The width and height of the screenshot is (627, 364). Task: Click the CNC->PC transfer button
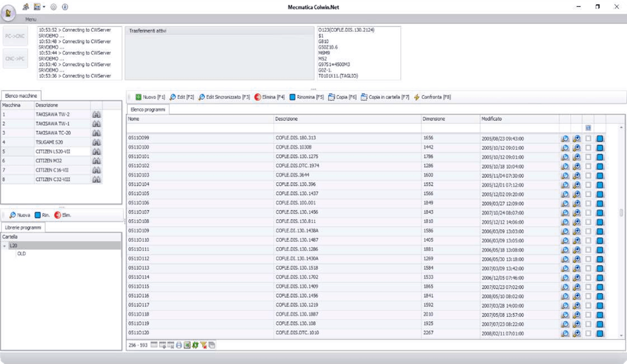15,59
